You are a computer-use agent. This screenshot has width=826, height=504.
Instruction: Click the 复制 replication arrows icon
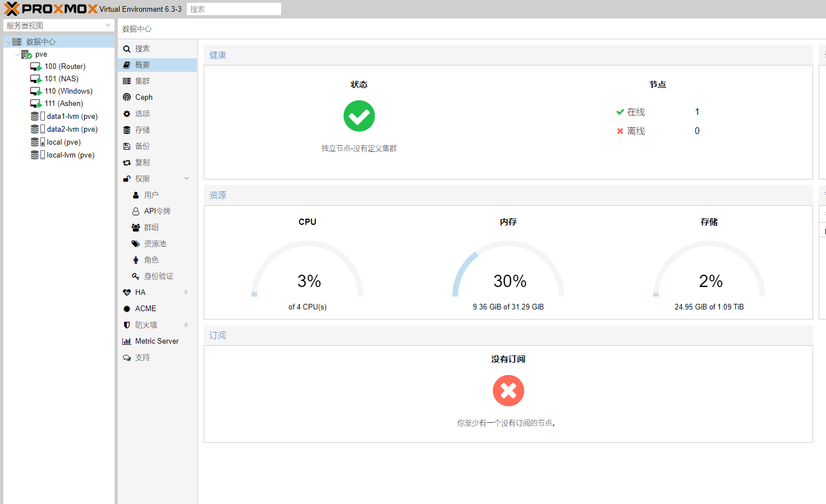click(x=127, y=163)
